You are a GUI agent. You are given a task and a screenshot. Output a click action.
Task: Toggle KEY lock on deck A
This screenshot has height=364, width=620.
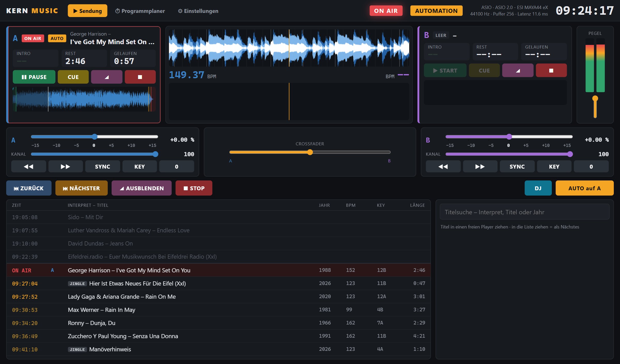tap(139, 167)
